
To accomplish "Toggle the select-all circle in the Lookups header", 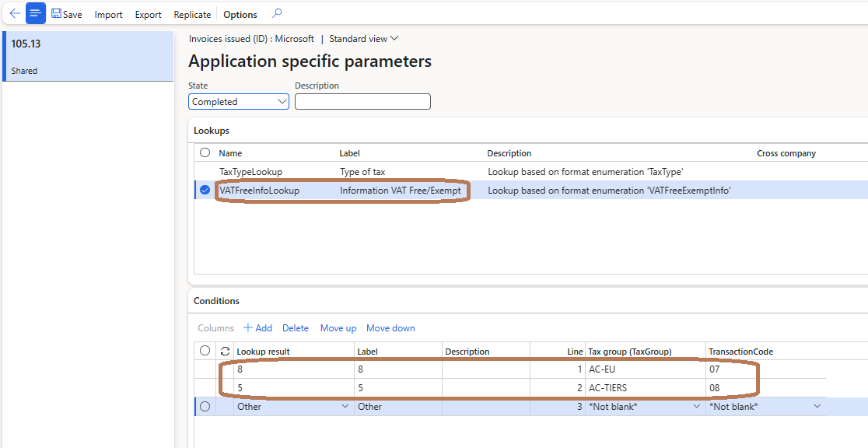I will click(204, 152).
